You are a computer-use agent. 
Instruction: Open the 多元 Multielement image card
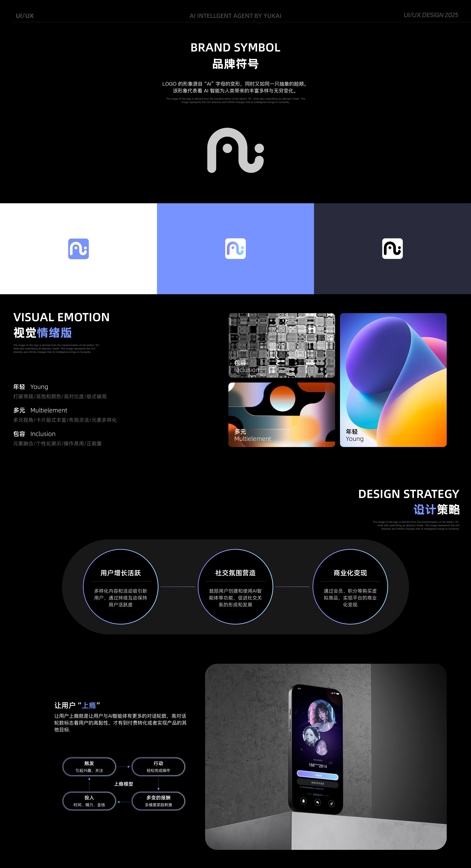tap(282, 415)
